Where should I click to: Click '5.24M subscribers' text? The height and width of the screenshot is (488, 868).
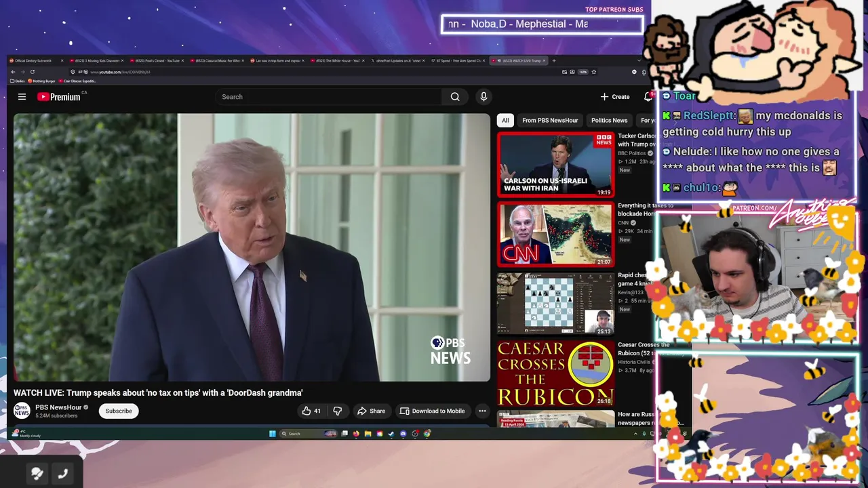[x=56, y=415]
